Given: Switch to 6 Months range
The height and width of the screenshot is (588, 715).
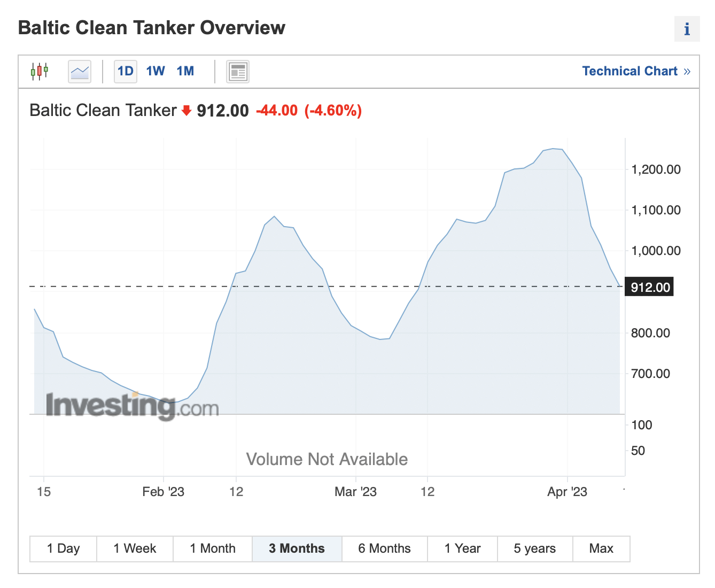Looking at the screenshot, I should (385, 548).
